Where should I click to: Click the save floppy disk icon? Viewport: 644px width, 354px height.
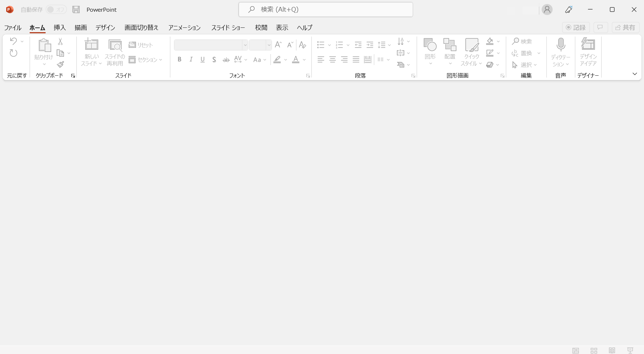click(x=76, y=10)
